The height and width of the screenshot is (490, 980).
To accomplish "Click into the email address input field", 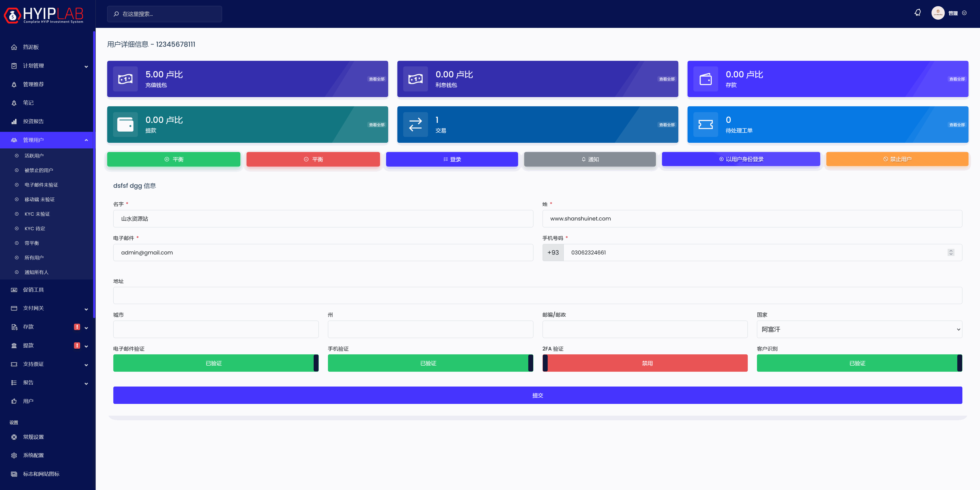I will [323, 252].
